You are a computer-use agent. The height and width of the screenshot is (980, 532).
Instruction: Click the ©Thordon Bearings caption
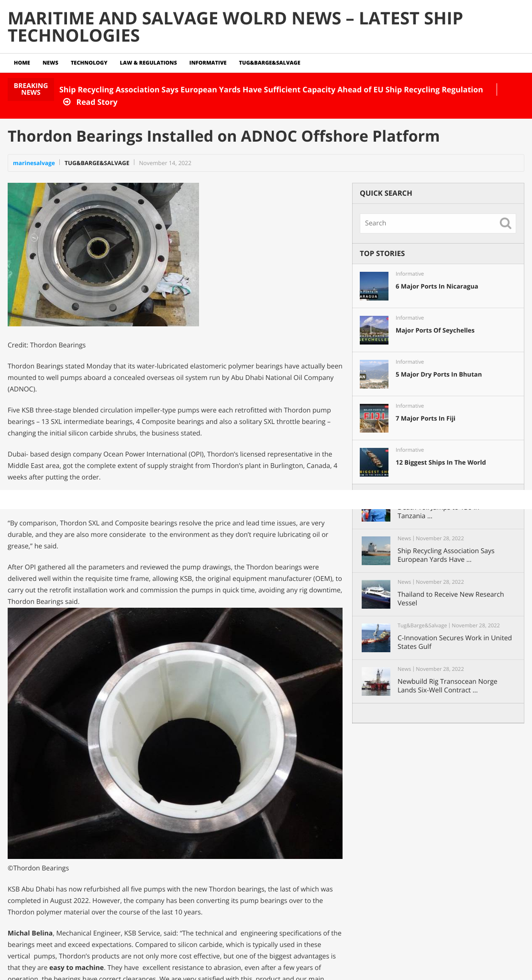click(38, 868)
